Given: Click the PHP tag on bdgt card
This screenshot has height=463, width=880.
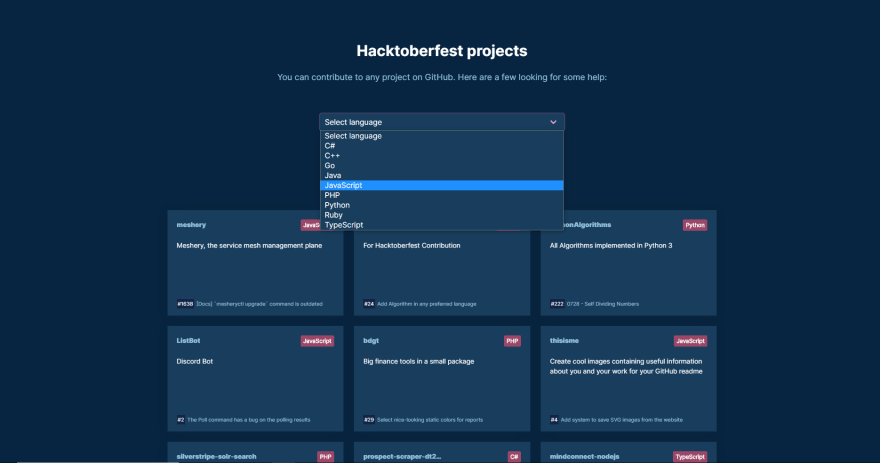Looking at the screenshot, I should click(x=512, y=341).
